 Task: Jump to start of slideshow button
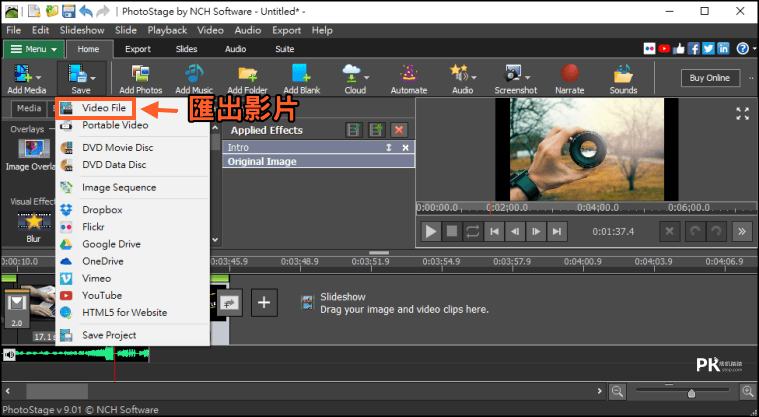click(x=494, y=232)
